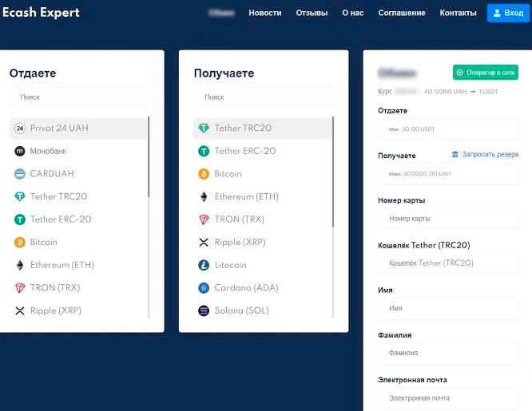Image resolution: width=532 pixels, height=411 pixels.
Task: Choose the Solana (SOL) icon
Action: click(204, 310)
